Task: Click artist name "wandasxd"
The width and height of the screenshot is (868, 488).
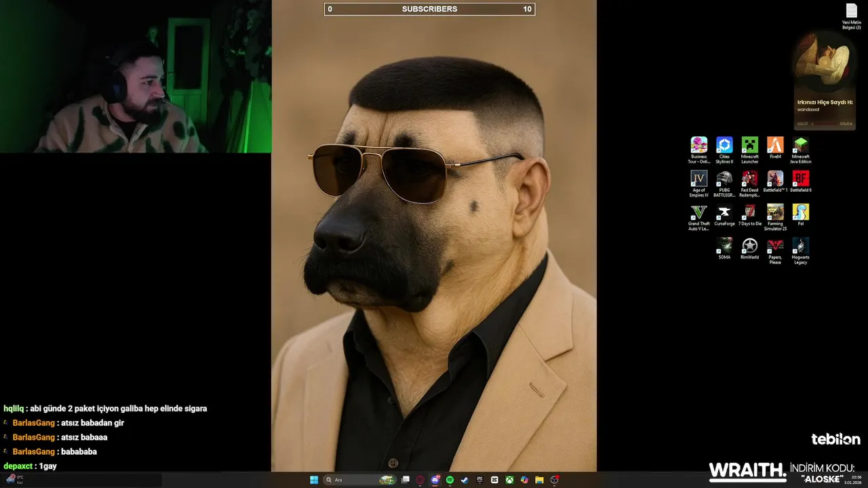Action: tap(808, 109)
